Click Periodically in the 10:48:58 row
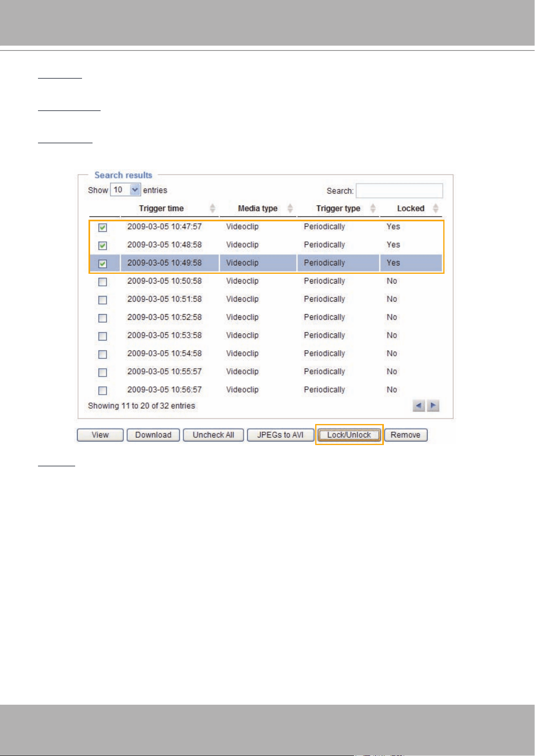This screenshot has height=756, width=535. click(x=324, y=245)
